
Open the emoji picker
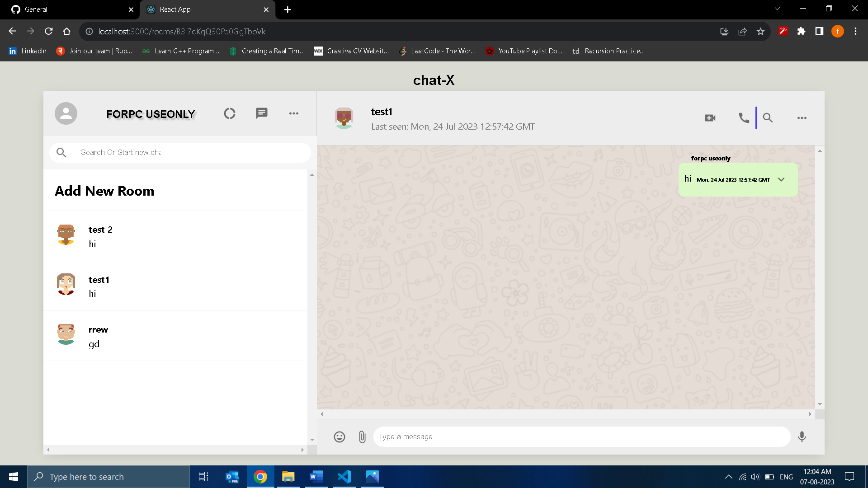pyautogui.click(x=340, y=436)
